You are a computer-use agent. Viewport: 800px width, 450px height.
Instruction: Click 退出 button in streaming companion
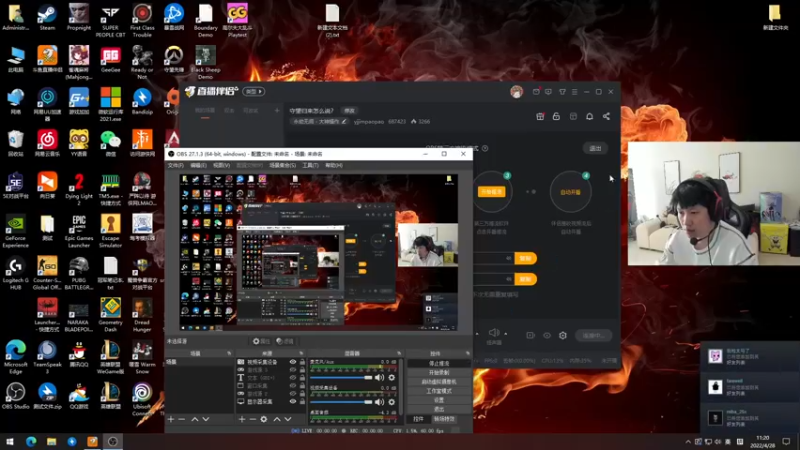tap(595, 148)
